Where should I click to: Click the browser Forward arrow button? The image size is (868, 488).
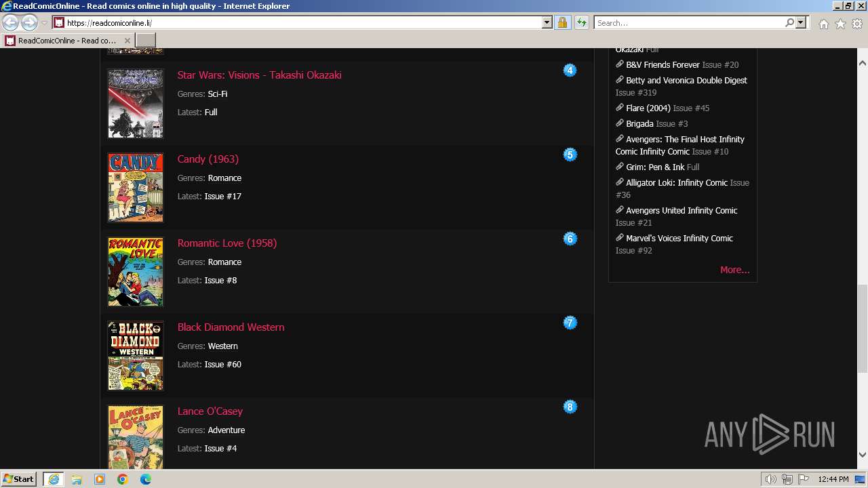click(x=29, y=22)
